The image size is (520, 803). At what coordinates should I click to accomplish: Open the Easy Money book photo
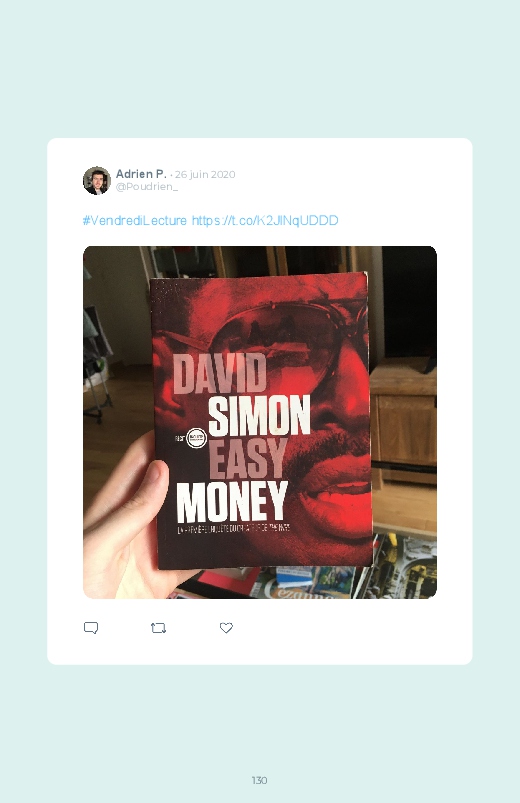[x=260, y=422]
